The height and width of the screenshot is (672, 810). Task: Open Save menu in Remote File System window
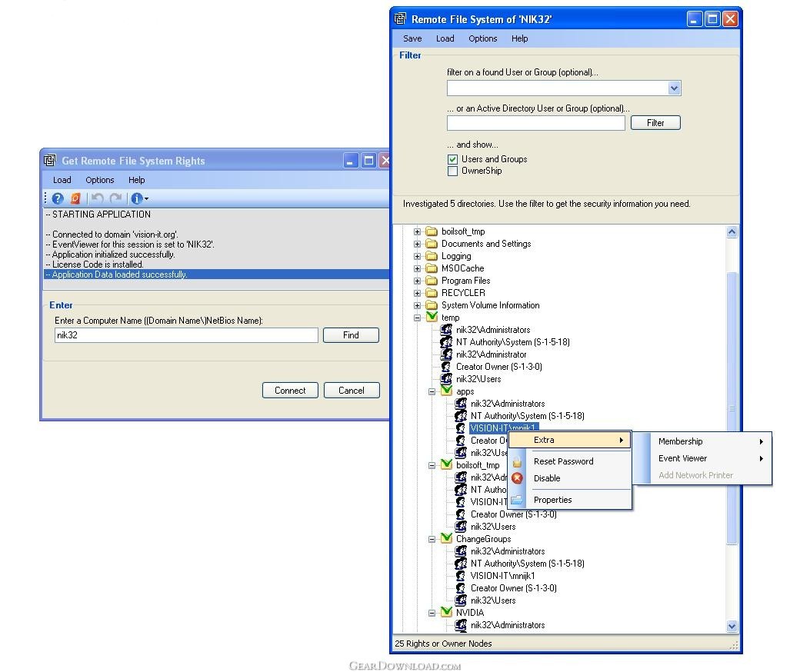(412, 38)
